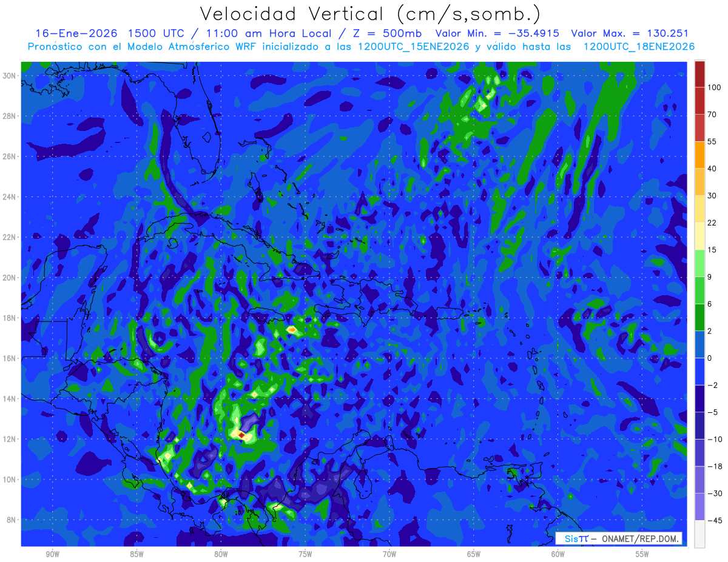Click the latitude label "26N"
Viewport: 728px width, 562px height.
pyautogui.click(x=8, y=156)
